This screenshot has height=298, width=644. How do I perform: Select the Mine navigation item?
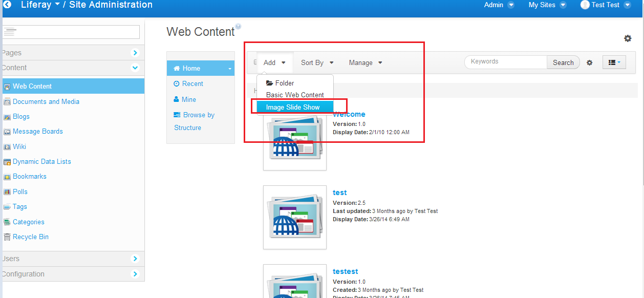click(185, 99)
